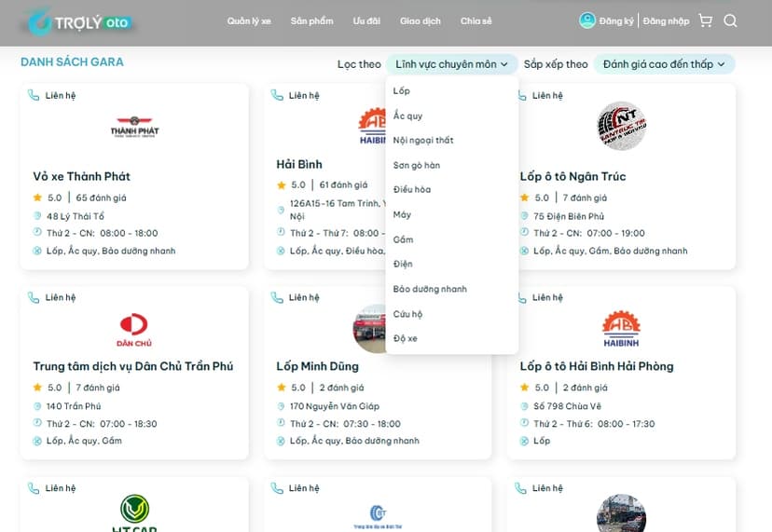This screenshot has height=532, width=772.
Task: Open Hải Bình garage title
Action: [299, 164]
